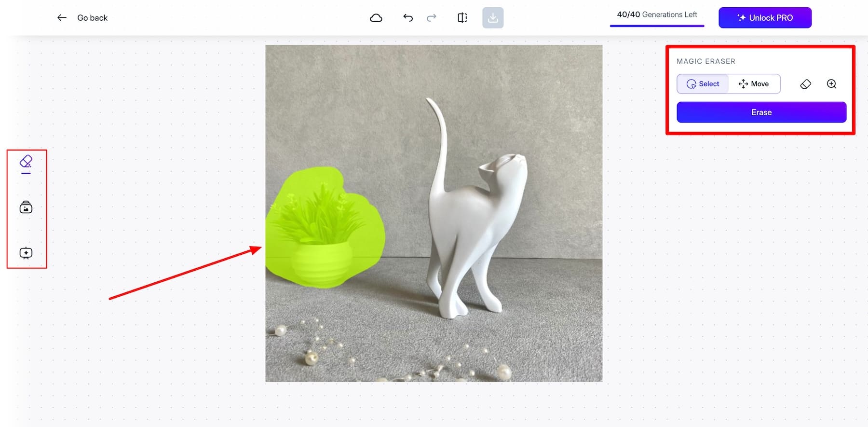
Task: Click the zoom in magnifier icon
Action: pyautogui.click(x=831, y=84)
